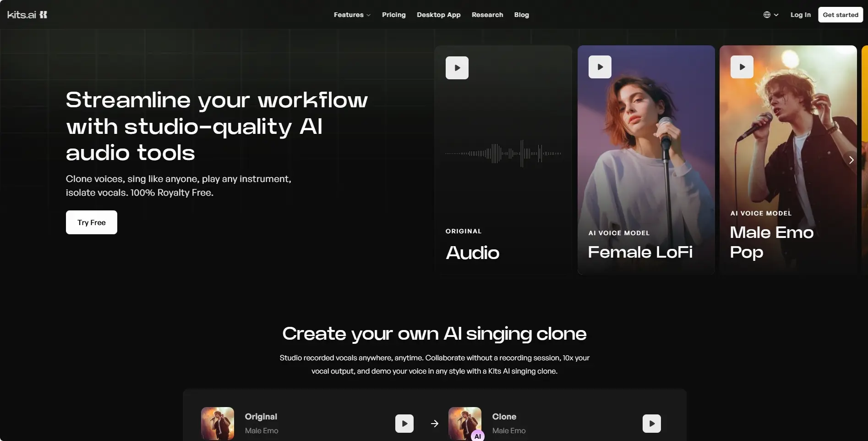868x441 pixels.
Task: Click the Log In link
Action: tap(800, 15)
